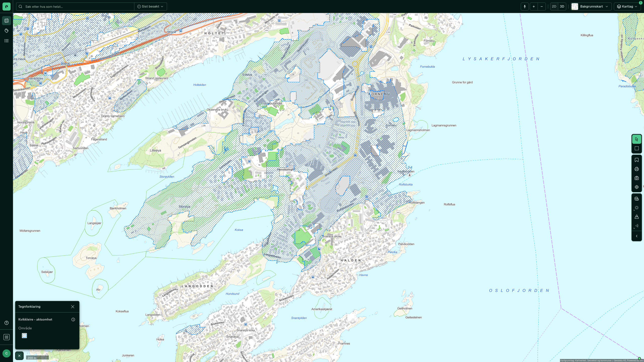
Task: Select the pointer selection tool
Action: click(637, 139)
